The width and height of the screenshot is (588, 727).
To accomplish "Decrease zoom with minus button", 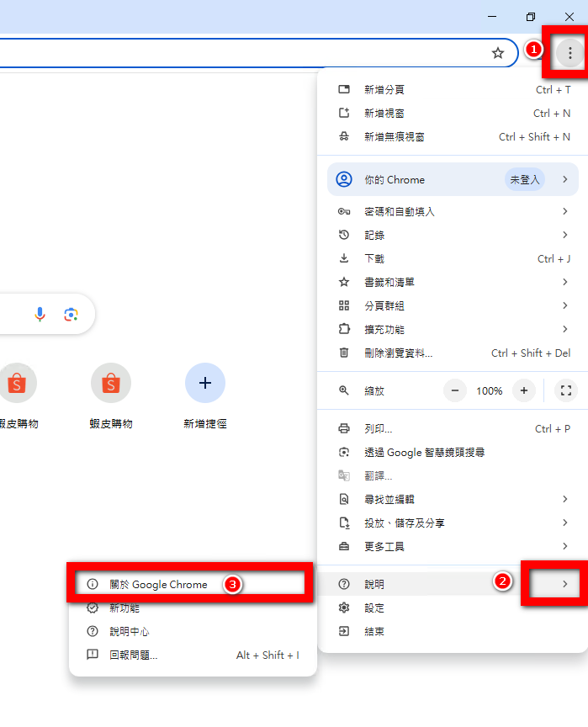I will pyautogui.click(x=455, y=391).
